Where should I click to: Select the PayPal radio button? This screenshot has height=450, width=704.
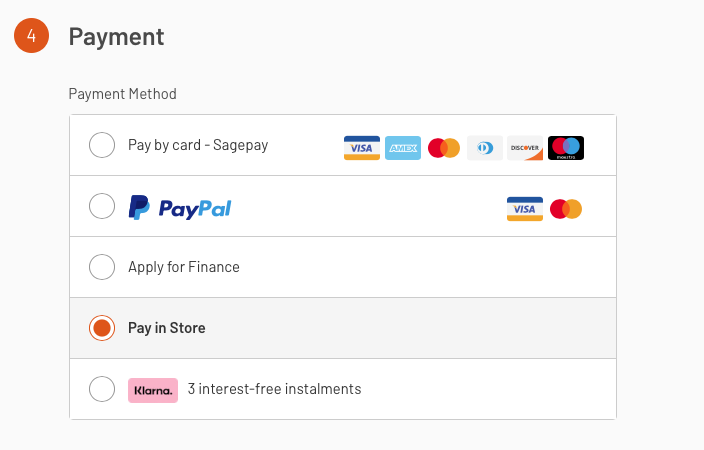tap(102, 207)
